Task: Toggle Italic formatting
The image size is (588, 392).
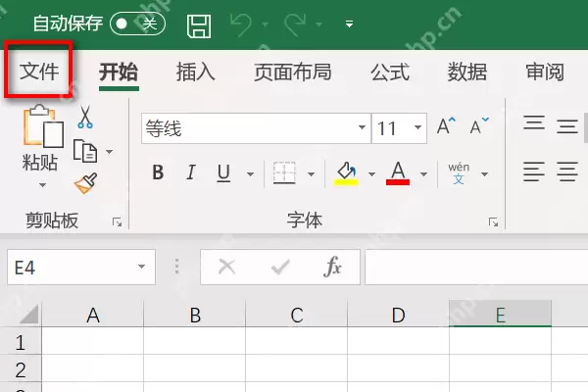Action: [191, 172]
